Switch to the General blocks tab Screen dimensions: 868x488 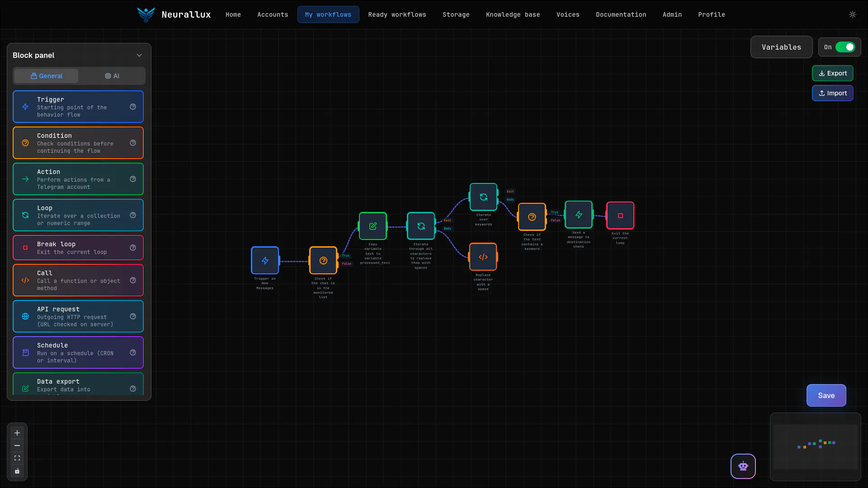point(46,76)
